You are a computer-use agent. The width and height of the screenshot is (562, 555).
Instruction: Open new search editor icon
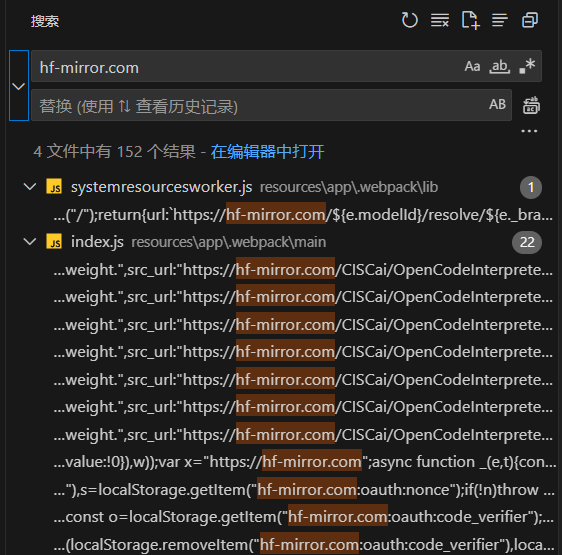point(470,20)
